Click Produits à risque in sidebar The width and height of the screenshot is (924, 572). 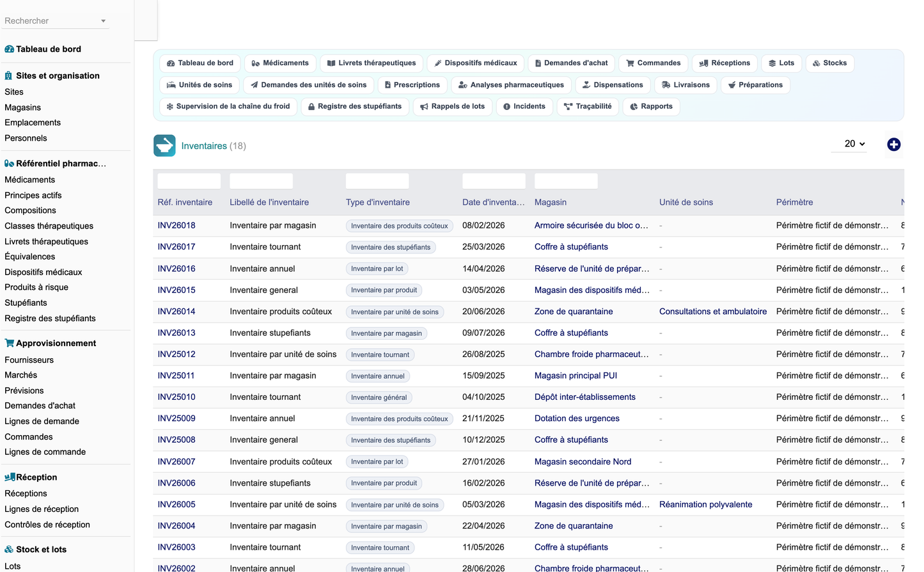(36, 287)
